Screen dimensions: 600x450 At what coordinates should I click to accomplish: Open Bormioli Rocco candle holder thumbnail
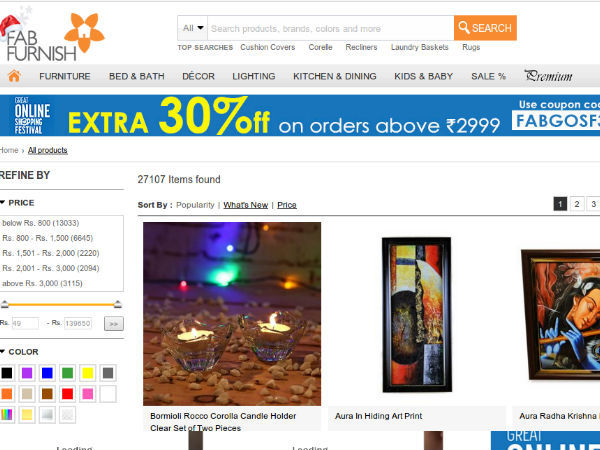[x=232, y=314]
